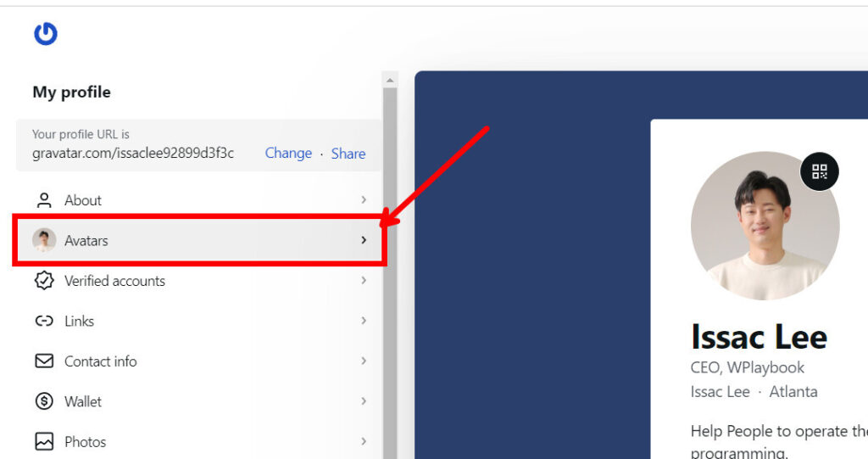The image size is (868, 459).
Task: Click the Photos image icon
Action: [x=44, y=442]
